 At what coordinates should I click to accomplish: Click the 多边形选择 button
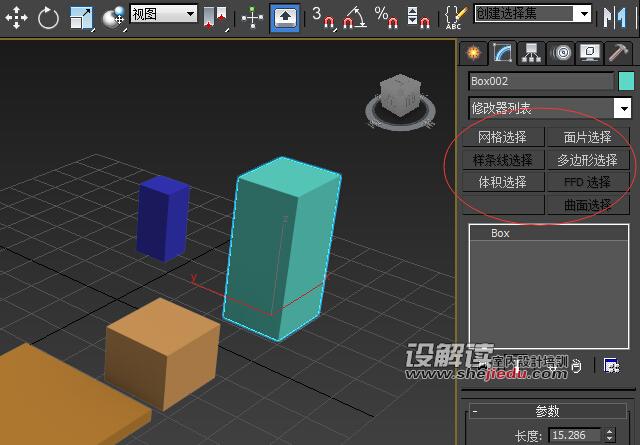click(x=588, y=160)
